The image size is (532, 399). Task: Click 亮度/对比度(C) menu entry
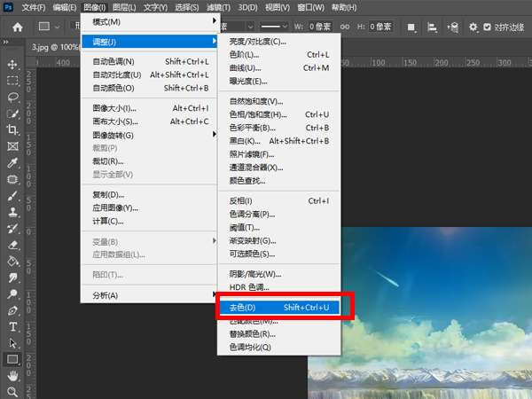258,41
